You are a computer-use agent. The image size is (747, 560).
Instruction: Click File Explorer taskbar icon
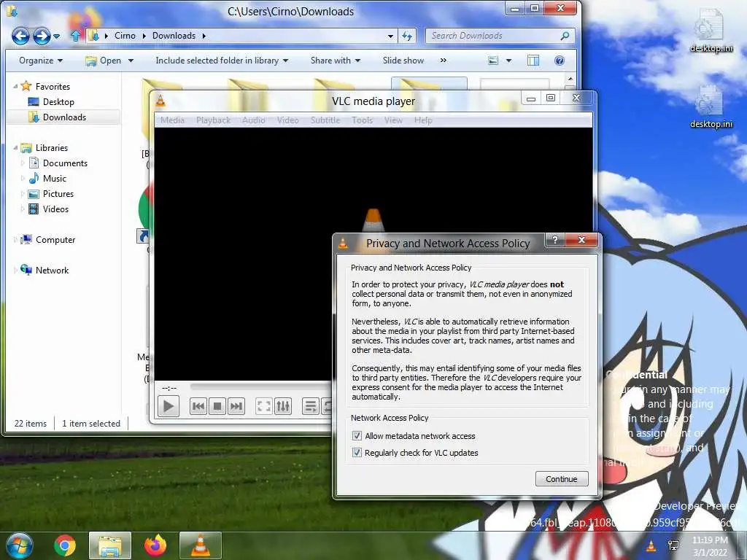[109, 545]
